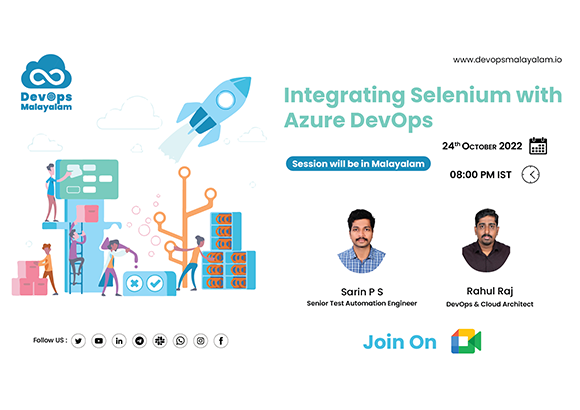The height and width of the screenshot is (410, 580).
Task: Click the 24th October 2022 date
Action: 482,146
